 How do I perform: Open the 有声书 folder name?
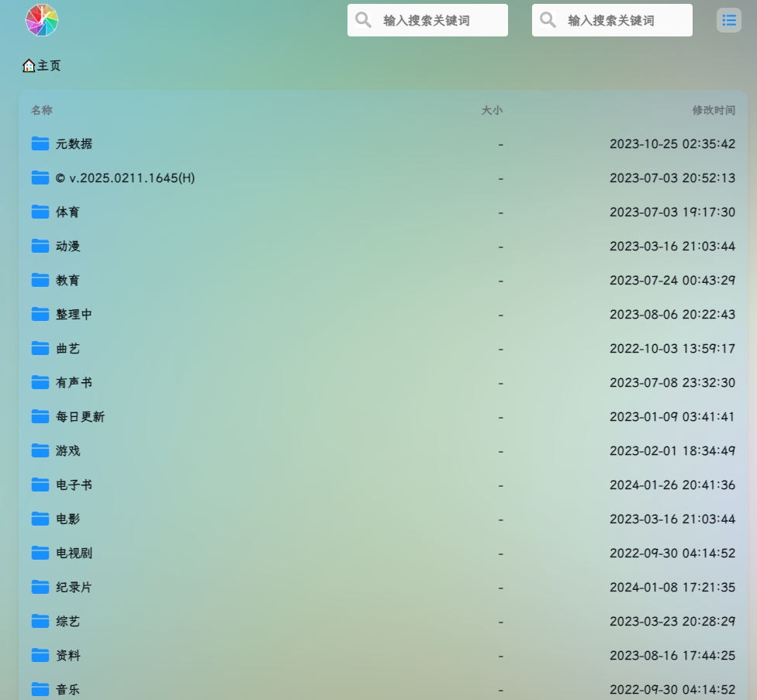click(x=74, y=383)
